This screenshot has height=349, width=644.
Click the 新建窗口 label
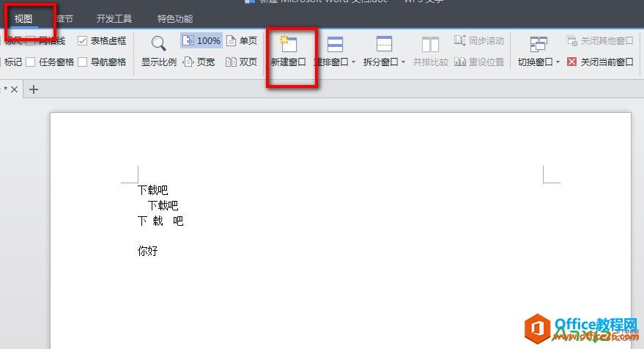coord(289,62)
